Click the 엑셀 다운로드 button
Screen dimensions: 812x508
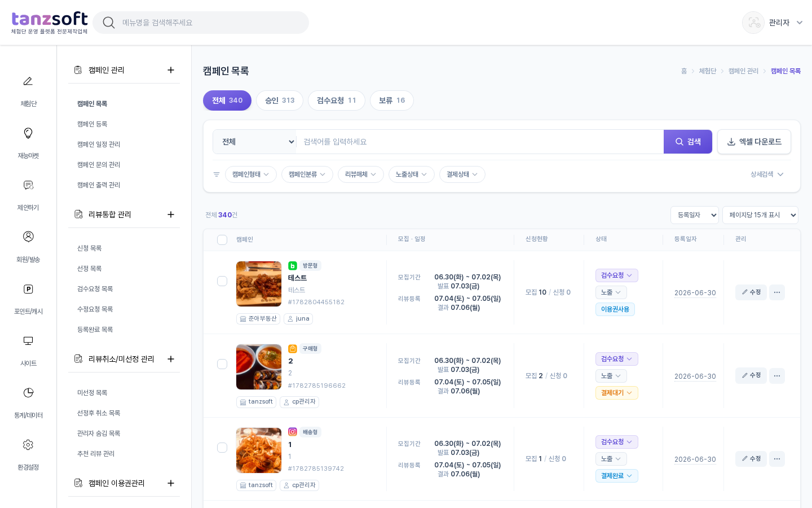point(754,142)
